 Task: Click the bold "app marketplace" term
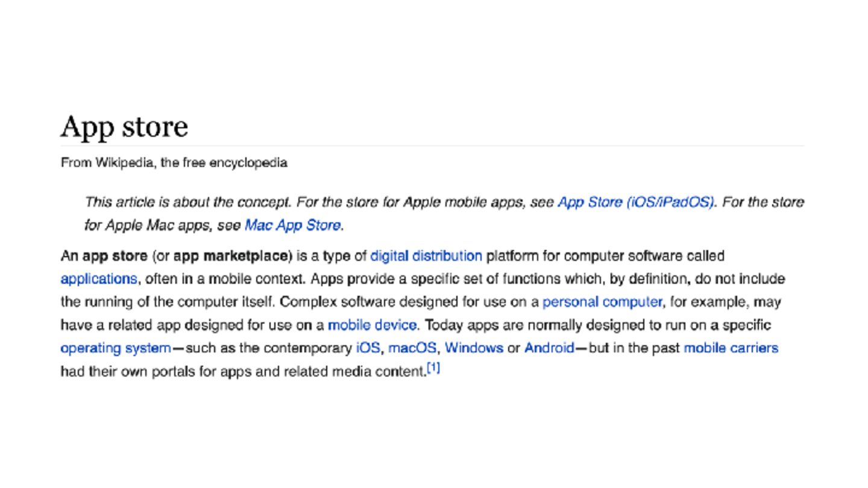tap(231, 256)
